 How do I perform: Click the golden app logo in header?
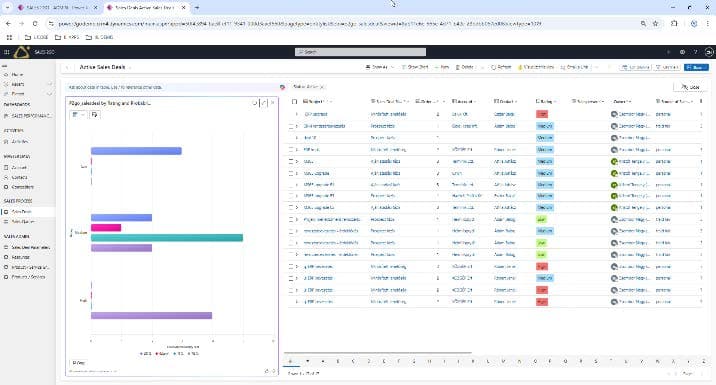[x=21, y=52]
